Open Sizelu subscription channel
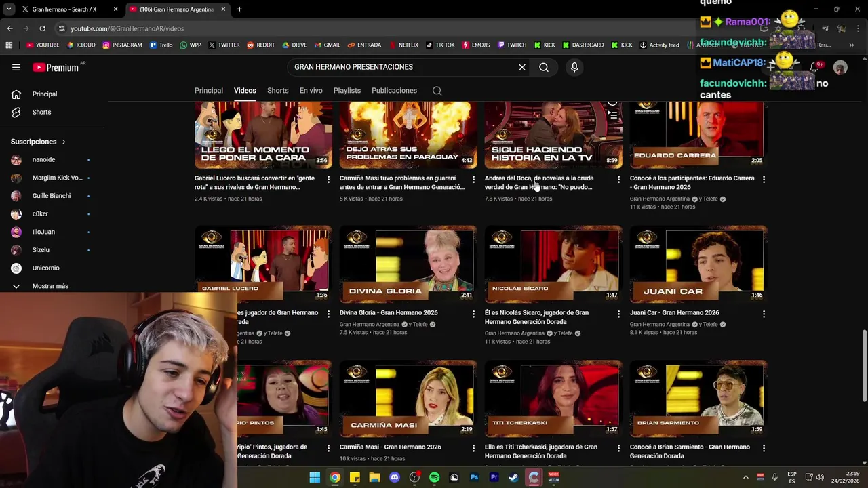The height and width of the screenshot is (488, 868). tap(41, 250)
